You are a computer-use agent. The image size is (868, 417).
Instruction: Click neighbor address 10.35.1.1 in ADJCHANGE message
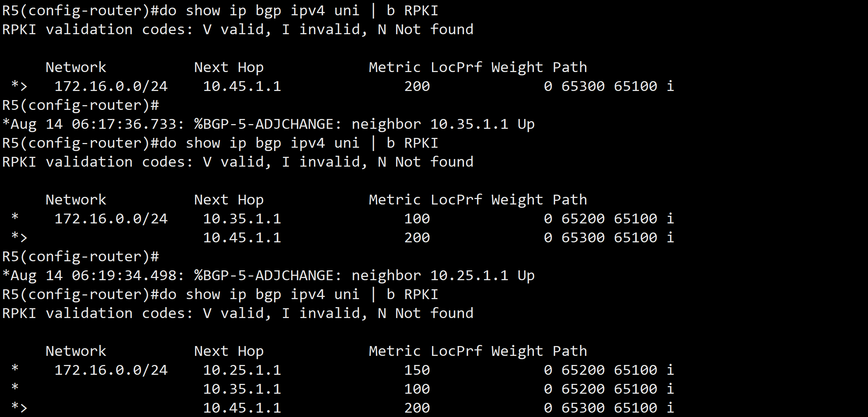[x=469, y=124]
